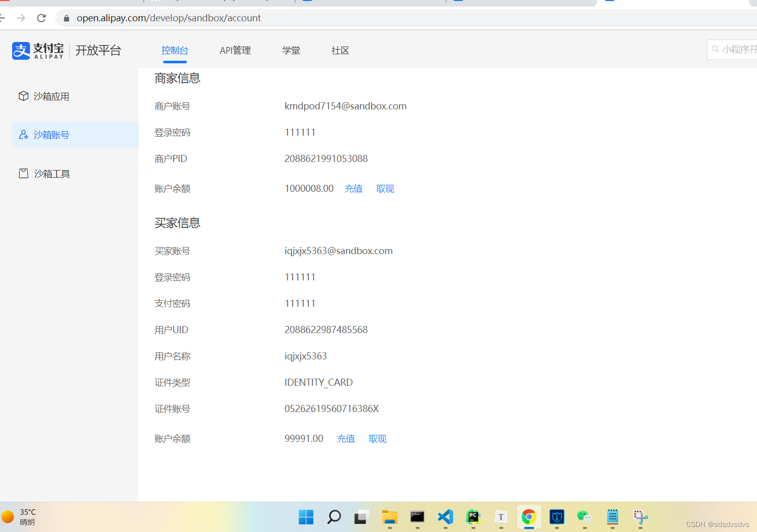Open the 社区 tab
Viewport: 757px width, 532px height.
click(340, 51)
